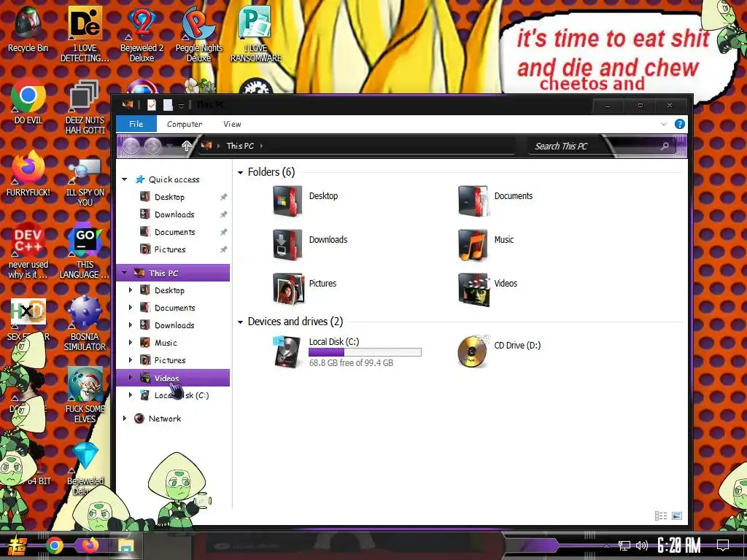
Task: Open the FURRYFUCK! Firefox shortcut
Action: click(28, 174)
